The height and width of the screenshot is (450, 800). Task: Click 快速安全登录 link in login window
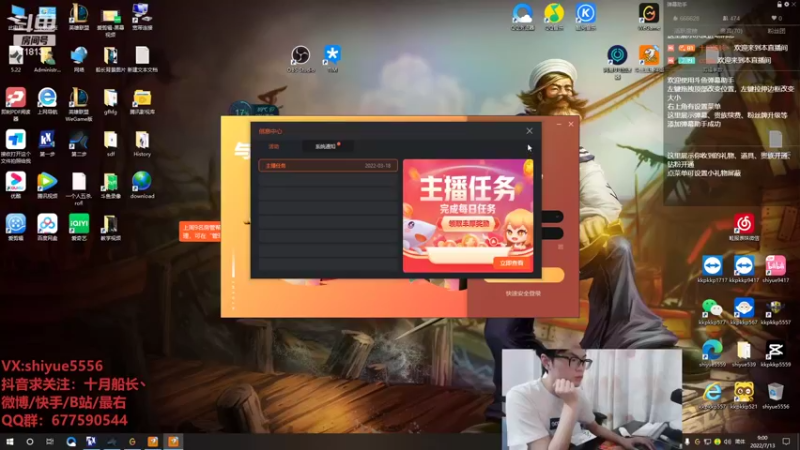click(x=523, y=294)
